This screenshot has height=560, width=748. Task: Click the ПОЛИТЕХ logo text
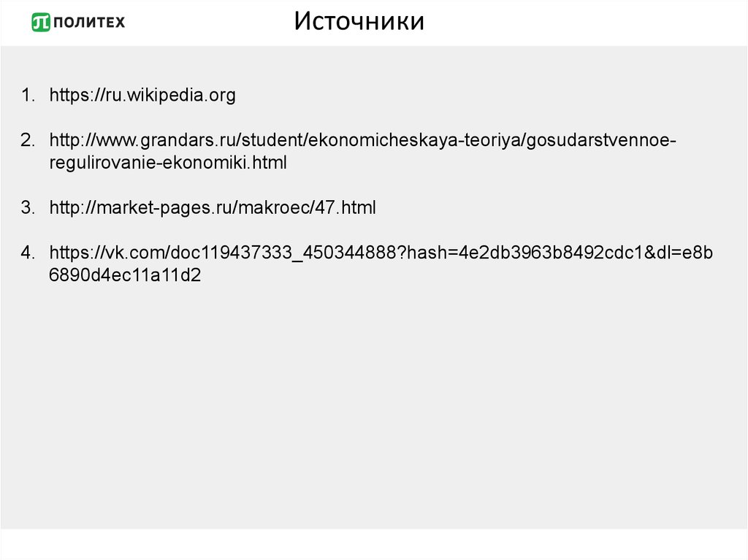89,23
